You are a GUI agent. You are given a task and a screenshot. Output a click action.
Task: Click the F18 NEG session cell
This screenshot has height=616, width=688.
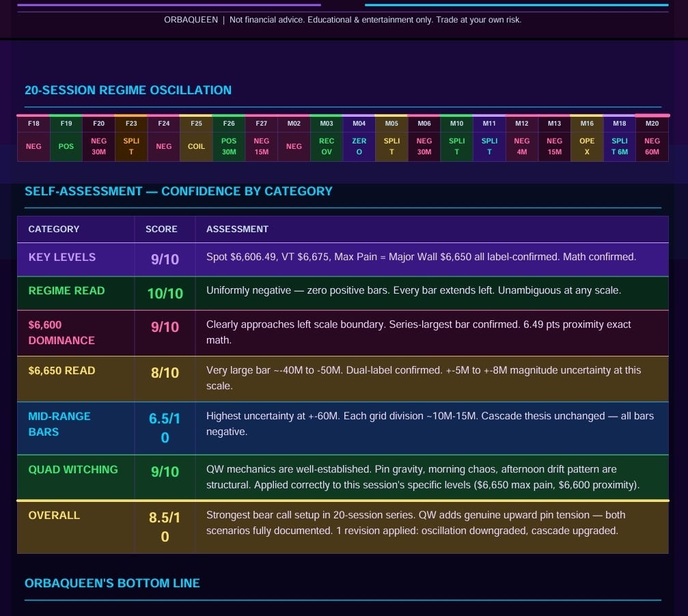pyautogui.click(x=33, y=138)
